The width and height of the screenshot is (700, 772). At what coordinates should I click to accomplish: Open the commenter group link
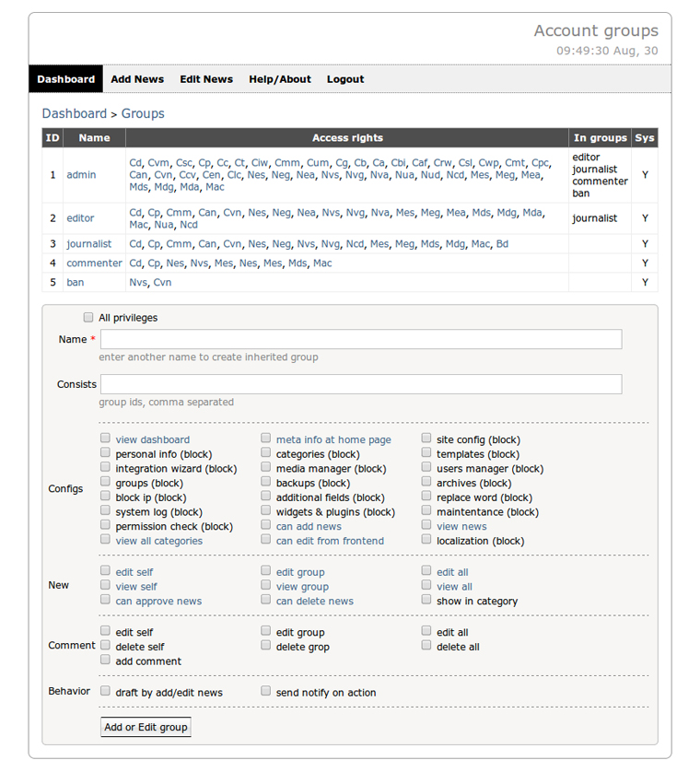pyautogui.click(x=94, y=263)
